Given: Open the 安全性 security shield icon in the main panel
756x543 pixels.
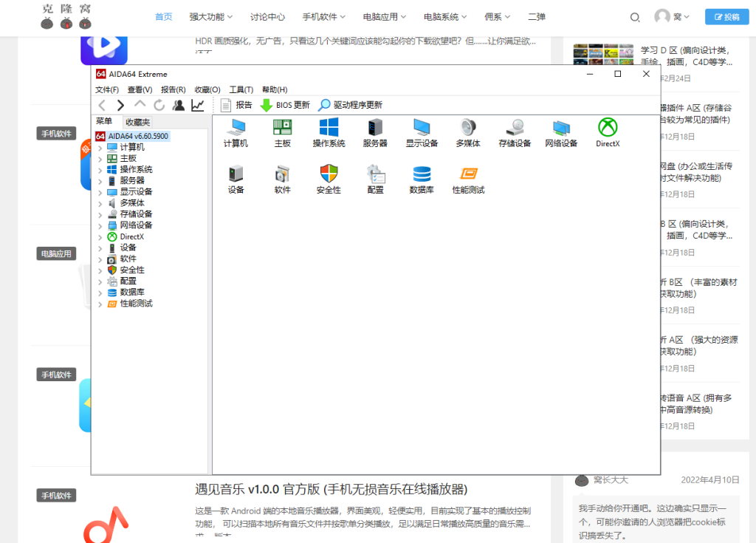Looking at the screenshot, I should point(329,180).
